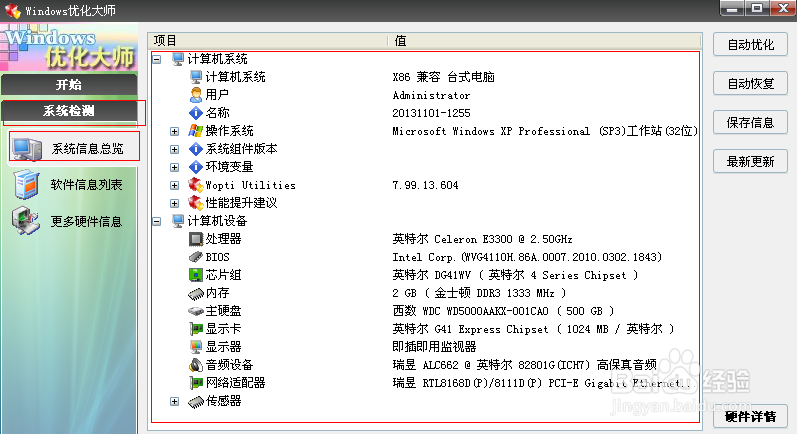Select the 网络适配器 tree row
This screenshot has height=434, width=797.
pos(425,383)
